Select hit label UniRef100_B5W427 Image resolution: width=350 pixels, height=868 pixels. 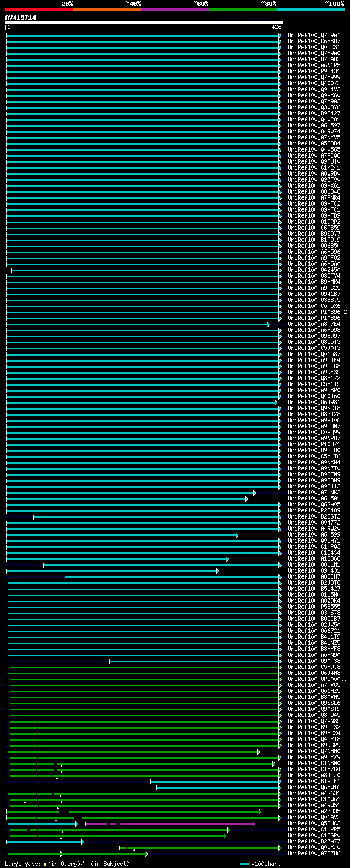(314, 589)
